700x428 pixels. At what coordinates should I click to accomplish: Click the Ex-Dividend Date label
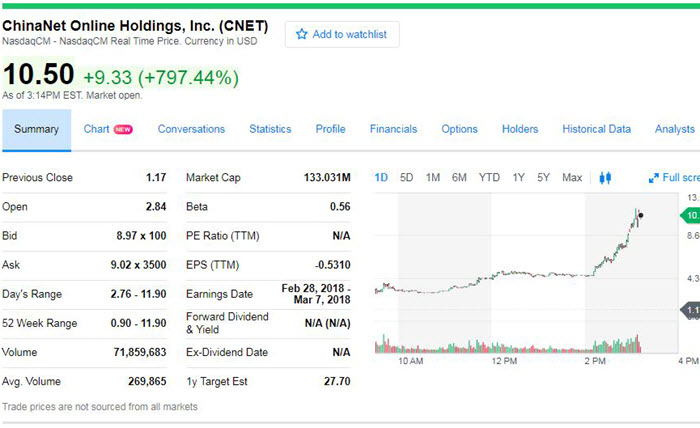click(x=227, y=352)
